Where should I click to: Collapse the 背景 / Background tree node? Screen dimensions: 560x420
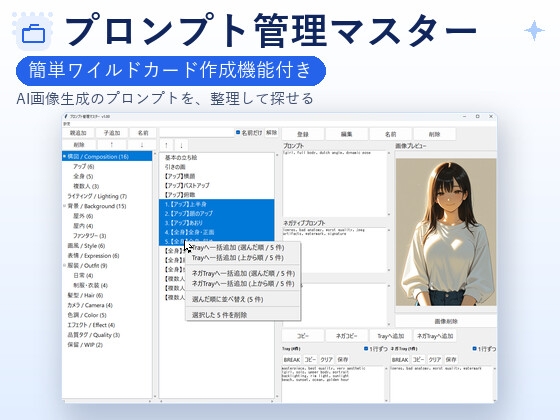[65, 206]
